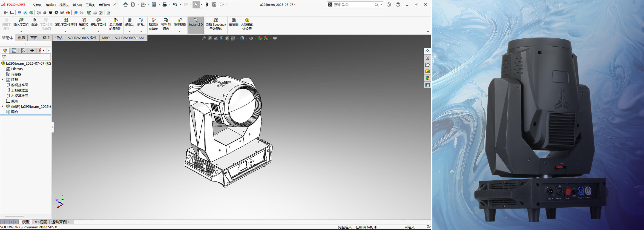This screenshot has height=230, width=644.
Task: Click the Rebuild traffic light icon
Action: pos(207,5)
